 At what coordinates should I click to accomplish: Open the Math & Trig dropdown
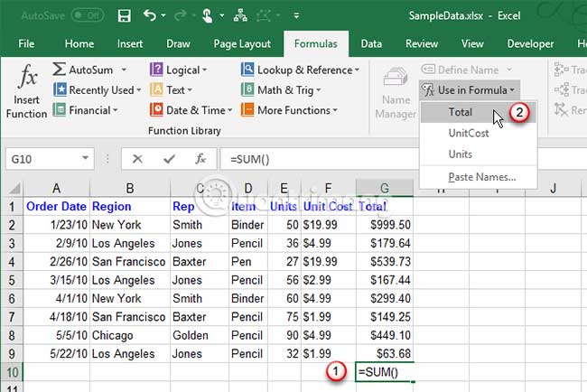pos(281,89)
